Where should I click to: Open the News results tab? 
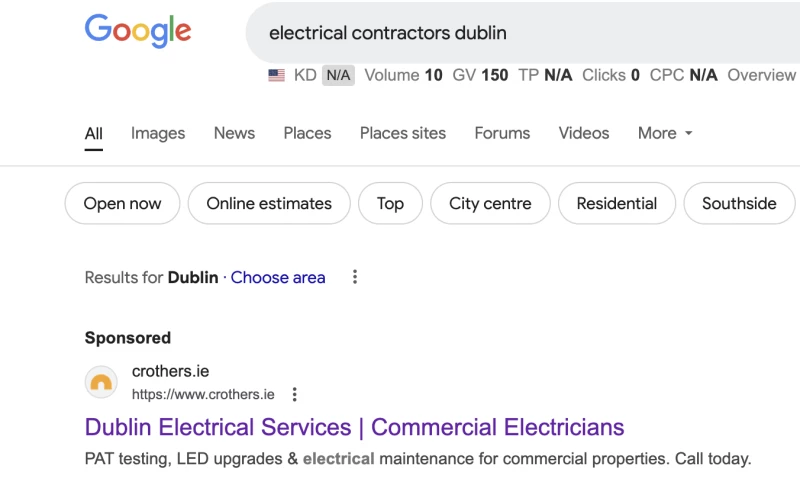pyautogui.click(x=234, y=133)
